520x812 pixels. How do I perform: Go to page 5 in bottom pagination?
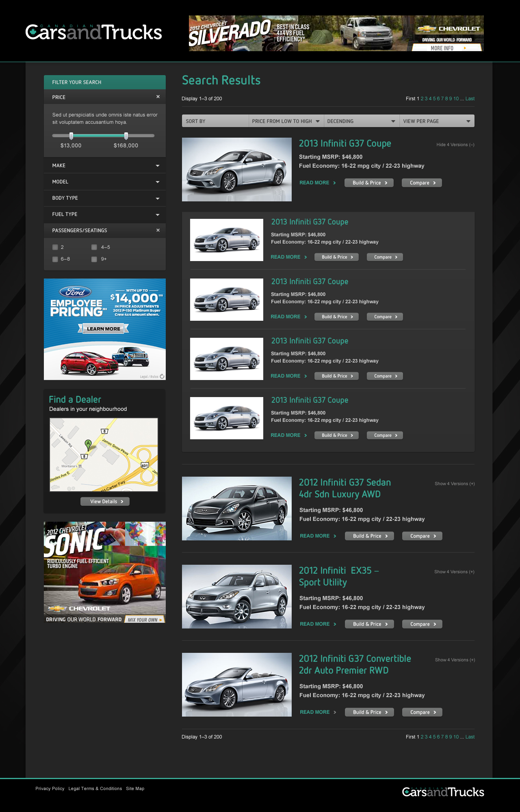coord(434,737)
